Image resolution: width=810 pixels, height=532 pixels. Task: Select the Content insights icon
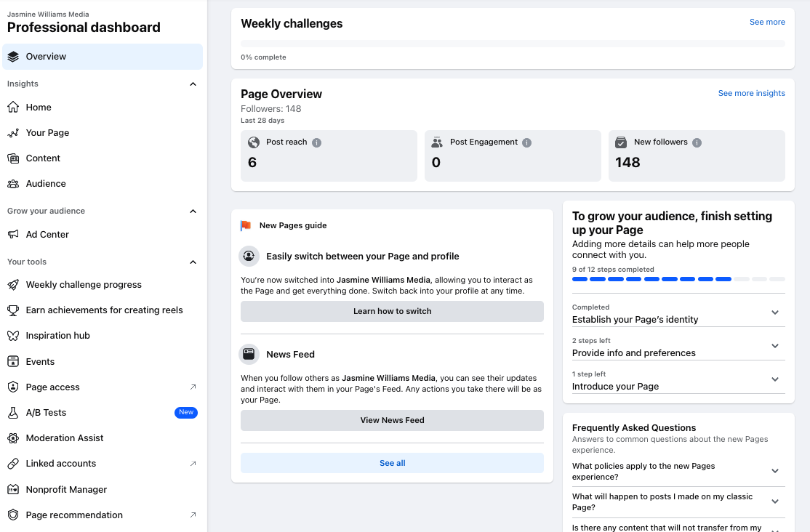14,158
